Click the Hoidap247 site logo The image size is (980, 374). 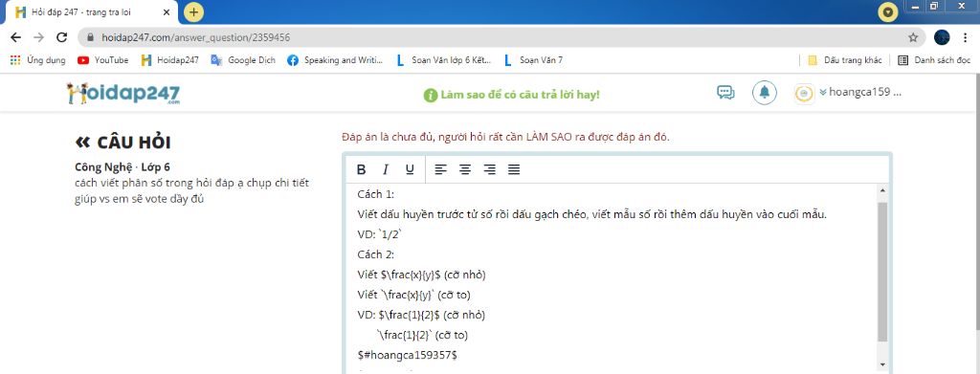click(123, 93)
